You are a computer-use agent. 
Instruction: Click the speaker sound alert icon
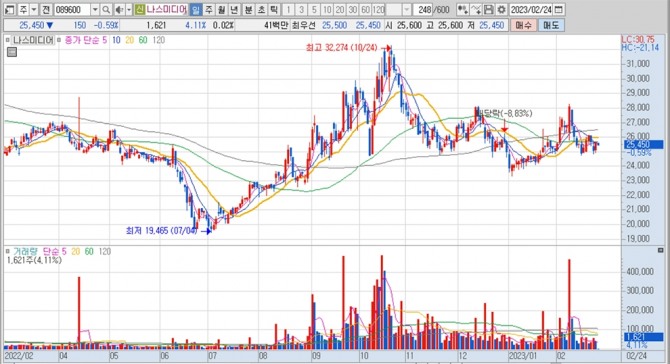[x=119, y=9]
